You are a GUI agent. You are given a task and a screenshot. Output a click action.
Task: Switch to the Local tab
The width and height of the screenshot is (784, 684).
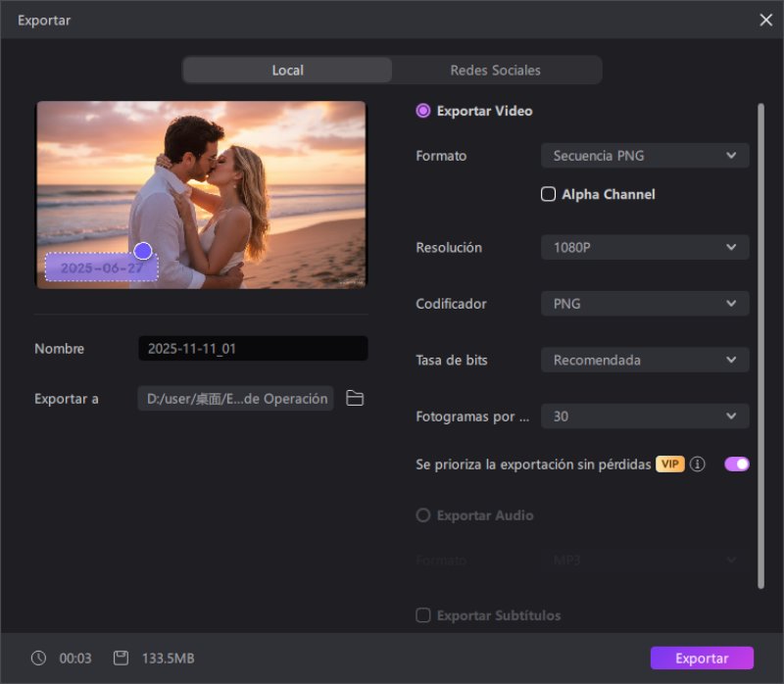click(287, 70)
